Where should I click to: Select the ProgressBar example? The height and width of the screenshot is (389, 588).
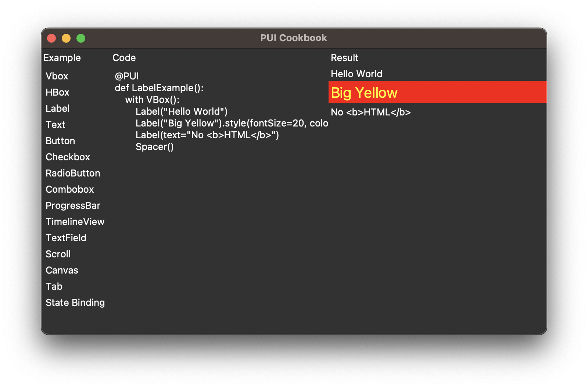coord(73,206)
